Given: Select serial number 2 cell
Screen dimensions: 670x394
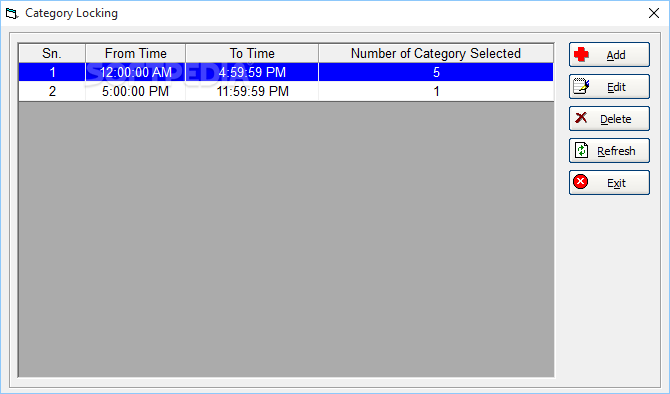Looking at the screenshot, I should (52, 91).
